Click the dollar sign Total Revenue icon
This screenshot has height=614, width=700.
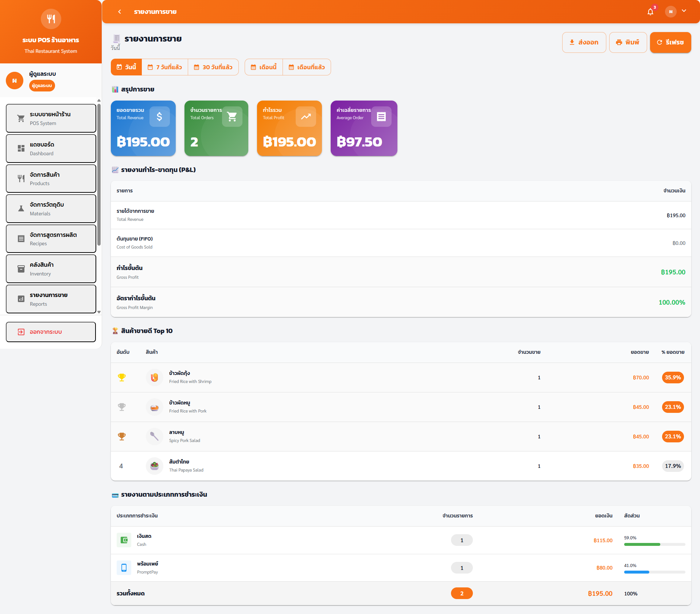(159, 117)
